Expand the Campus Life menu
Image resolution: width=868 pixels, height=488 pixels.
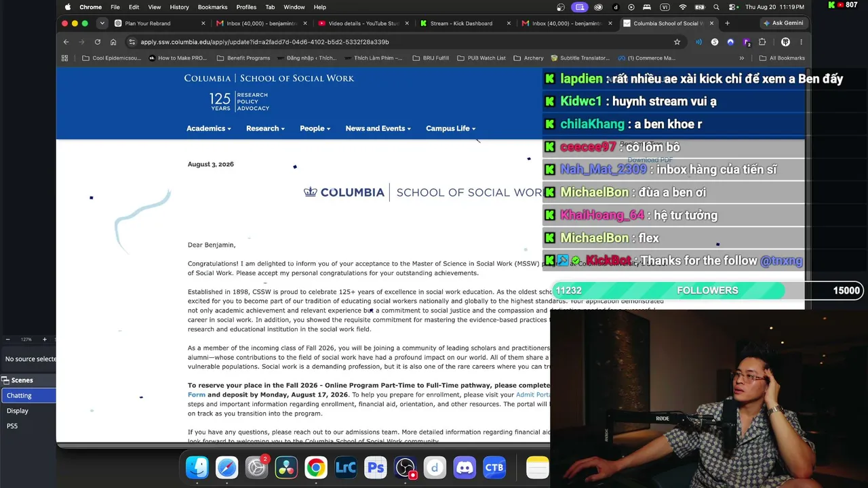[451, 128]
